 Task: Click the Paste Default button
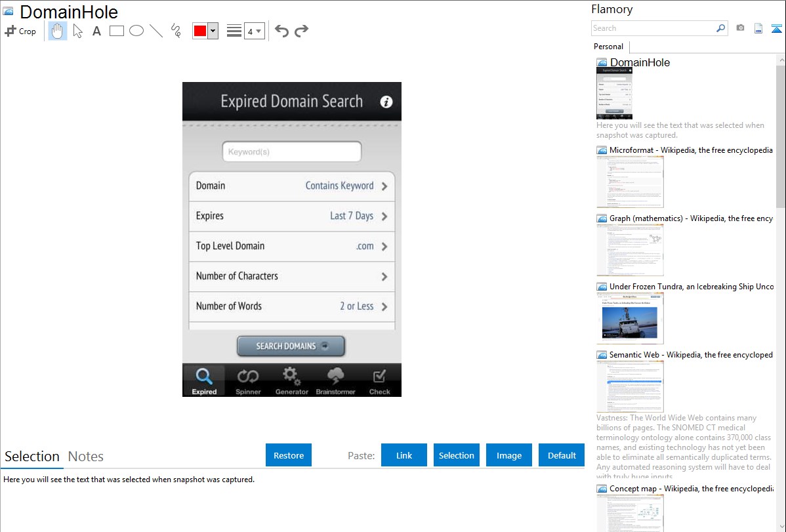click(562, 455)
